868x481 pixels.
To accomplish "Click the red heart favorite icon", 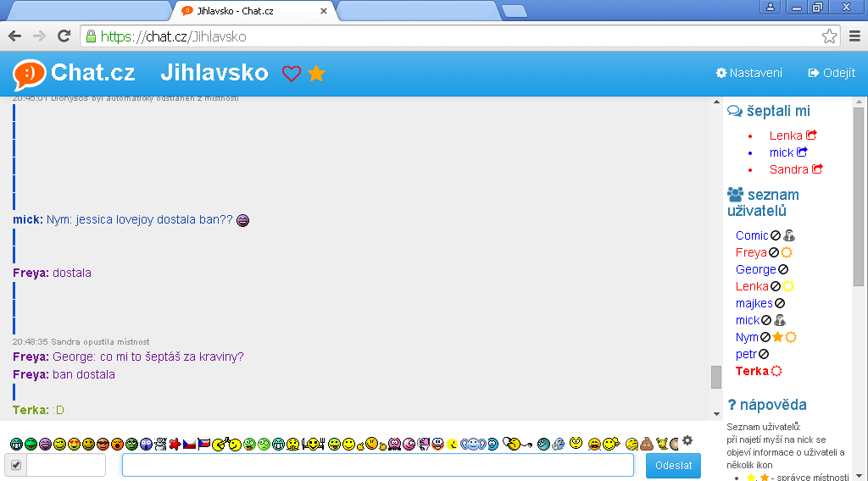I will pyautogui.click(x=292, y=74).
